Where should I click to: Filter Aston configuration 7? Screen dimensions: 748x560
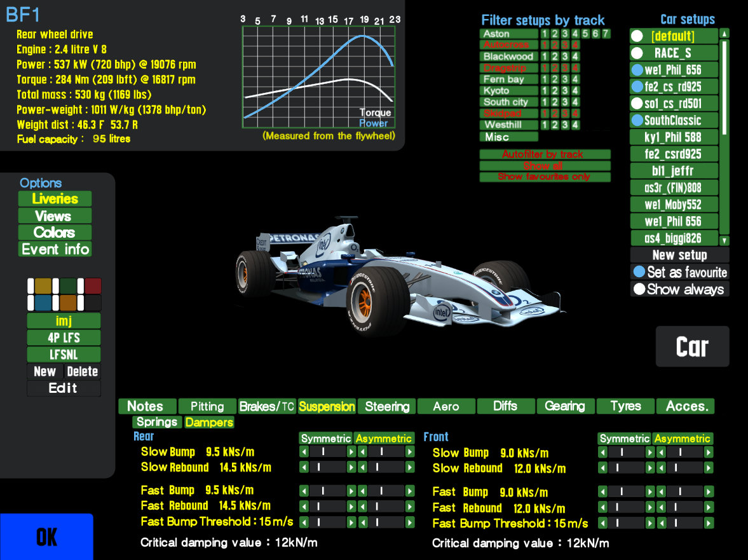click(x=606, y=34)
